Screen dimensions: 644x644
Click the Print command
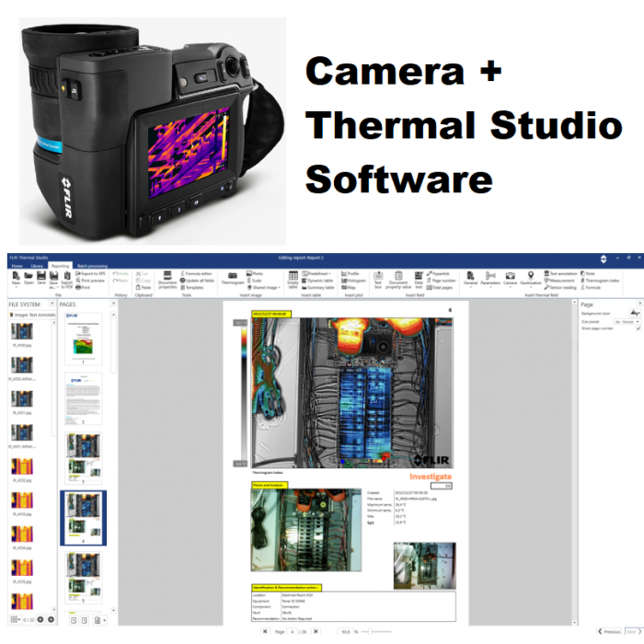point(84,287)
